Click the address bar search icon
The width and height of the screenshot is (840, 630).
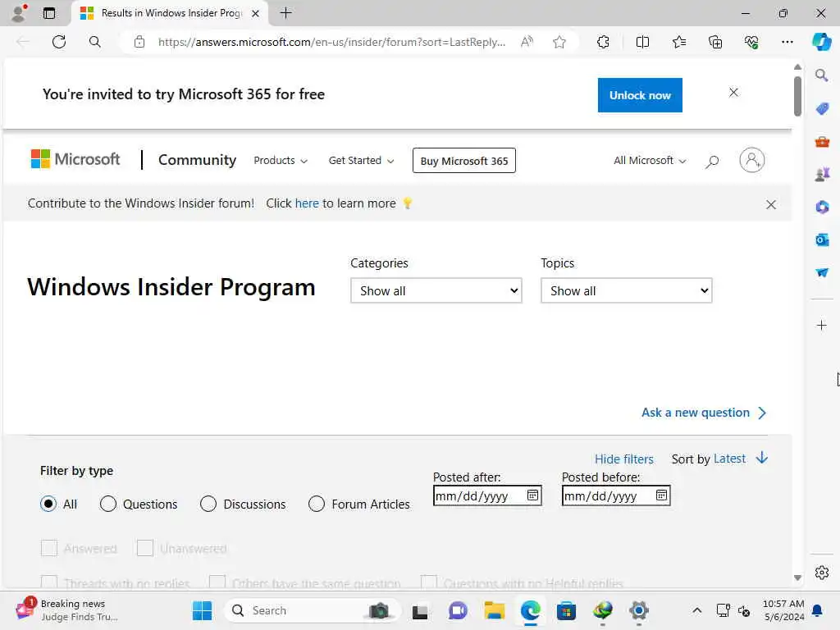click(95, 42)
